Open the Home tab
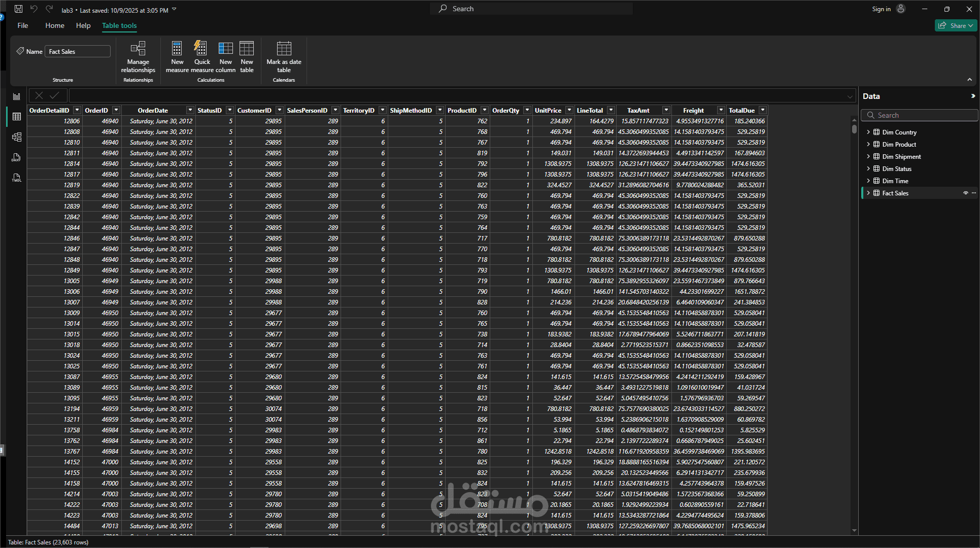This screenshot has height=548, width=980. click(55, 25)
